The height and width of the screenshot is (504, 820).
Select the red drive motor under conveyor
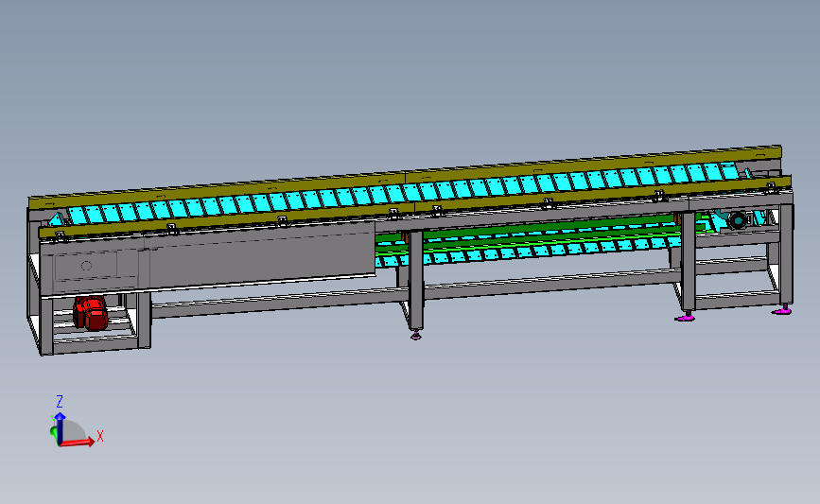91,313
